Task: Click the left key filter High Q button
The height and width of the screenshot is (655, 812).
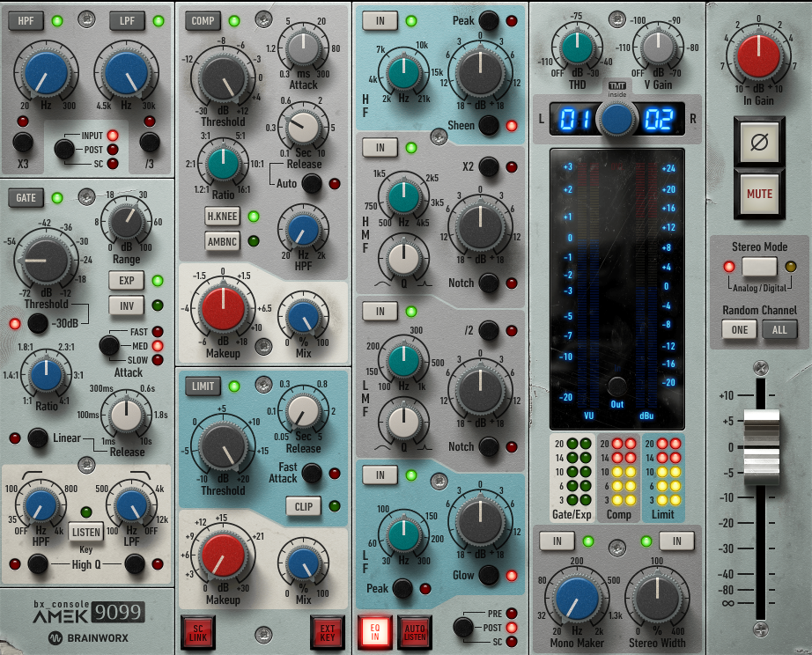Action: [x=38, y=563]
